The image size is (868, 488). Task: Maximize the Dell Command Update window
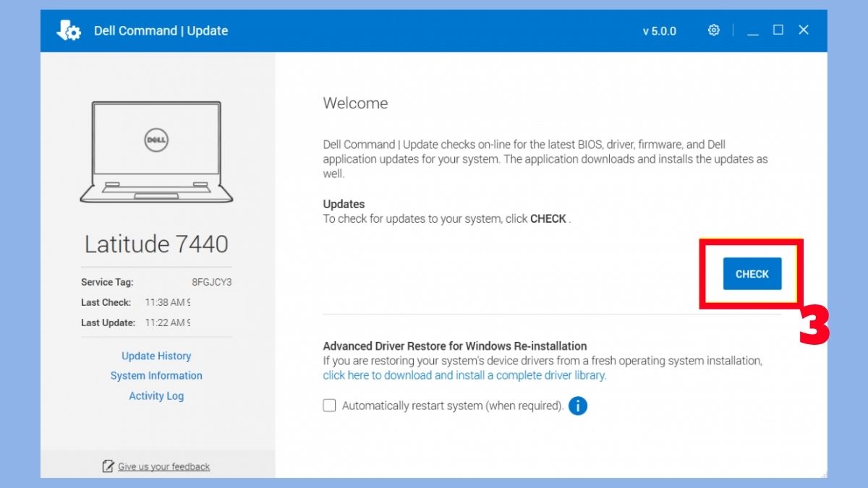tap(778, 30)
